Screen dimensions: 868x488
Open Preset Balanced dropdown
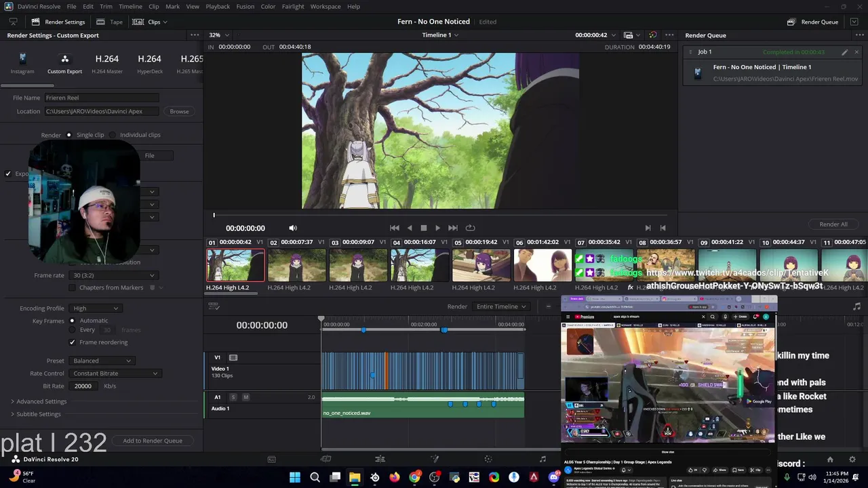click(x=101, y=361)
